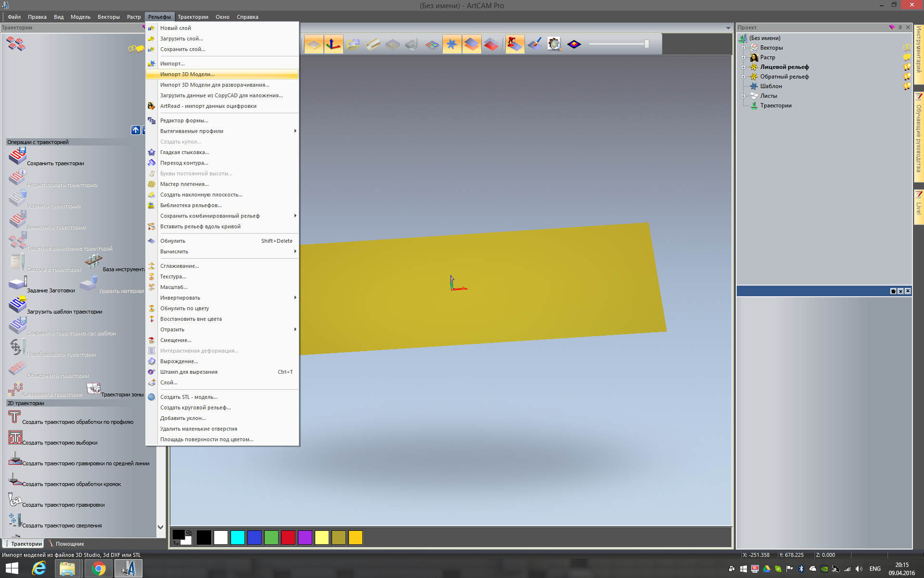Screen dimensions: 924x578
Task: Click Создать траекторию сверления link
Action: click(62, 525)
